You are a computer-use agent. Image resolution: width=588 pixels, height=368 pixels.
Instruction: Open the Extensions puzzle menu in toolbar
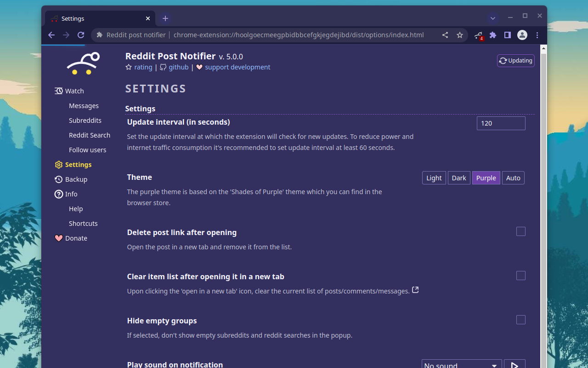pyautogui.click(x=493, y=35)
